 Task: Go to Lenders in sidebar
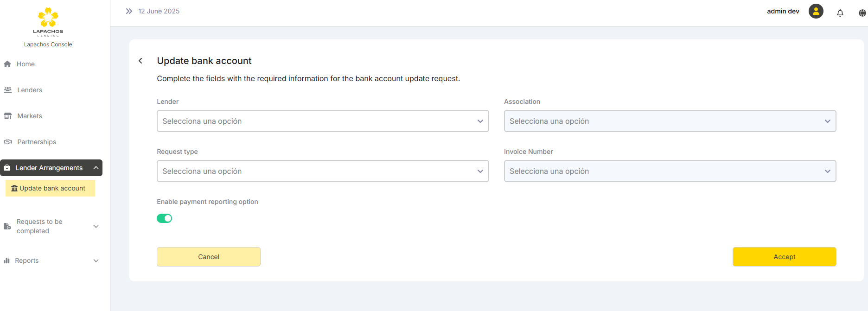pos(30,90)
